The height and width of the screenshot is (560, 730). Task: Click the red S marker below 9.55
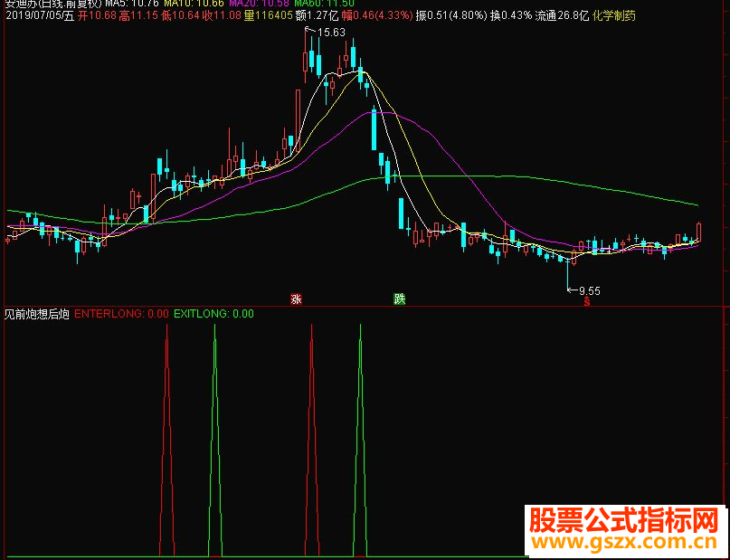(587, 302)
